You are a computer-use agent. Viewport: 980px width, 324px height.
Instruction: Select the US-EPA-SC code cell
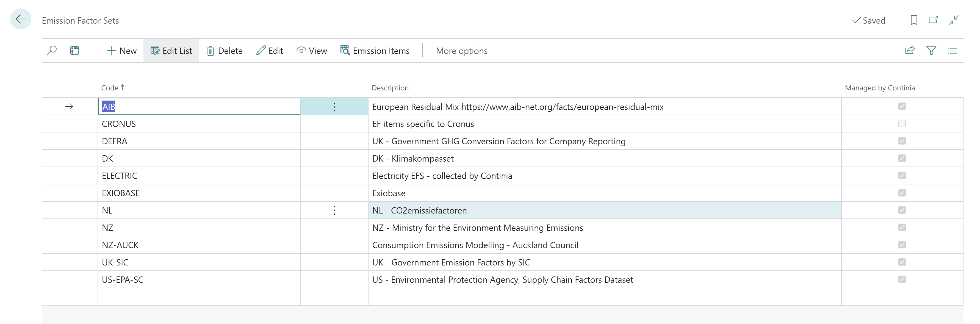click(x=199, y=279)
